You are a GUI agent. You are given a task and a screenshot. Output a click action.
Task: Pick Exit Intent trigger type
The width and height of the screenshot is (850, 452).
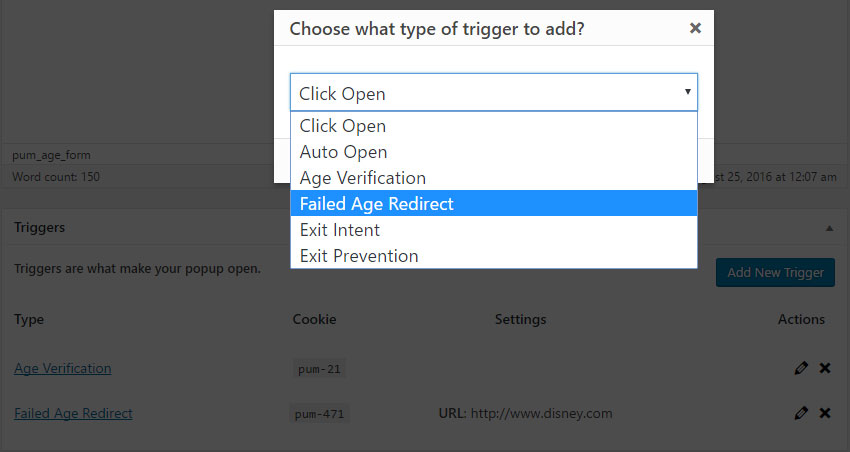click(494, 229)
